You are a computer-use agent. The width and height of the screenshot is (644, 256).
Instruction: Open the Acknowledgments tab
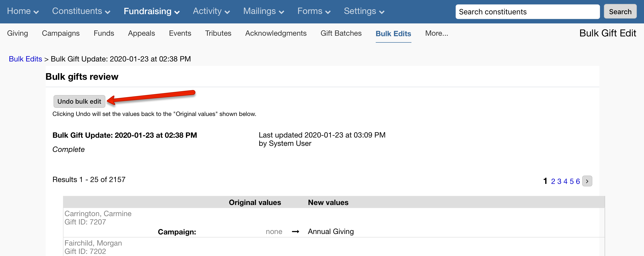(276, 33)
